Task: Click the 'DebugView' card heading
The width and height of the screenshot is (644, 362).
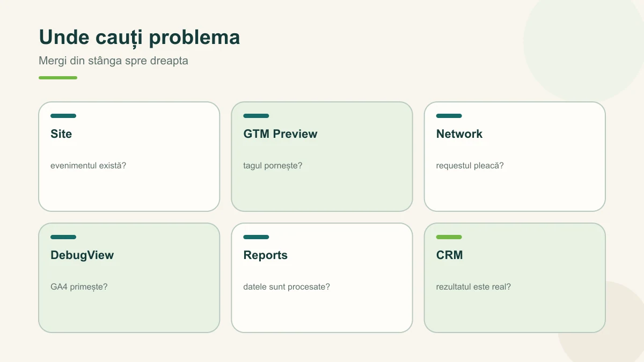Action: coord(82,255)
